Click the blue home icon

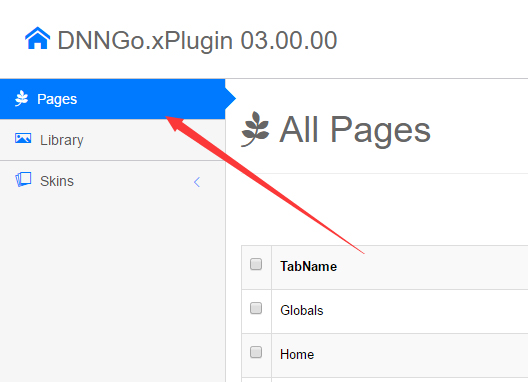tap(38, 38)
